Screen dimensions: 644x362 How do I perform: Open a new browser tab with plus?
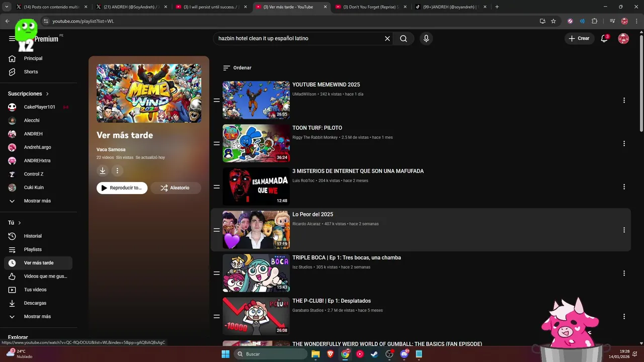[x=497, y=7]
